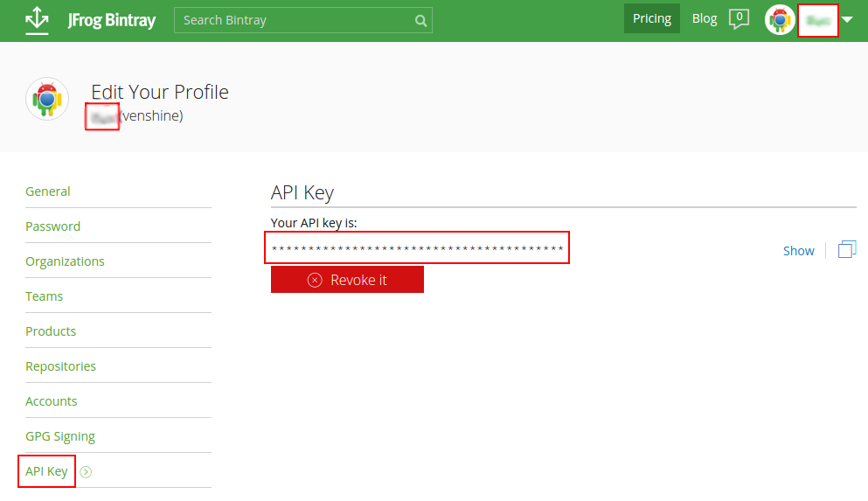
Task: Open the GPG Signing section
Action: (x=59, y=437)
